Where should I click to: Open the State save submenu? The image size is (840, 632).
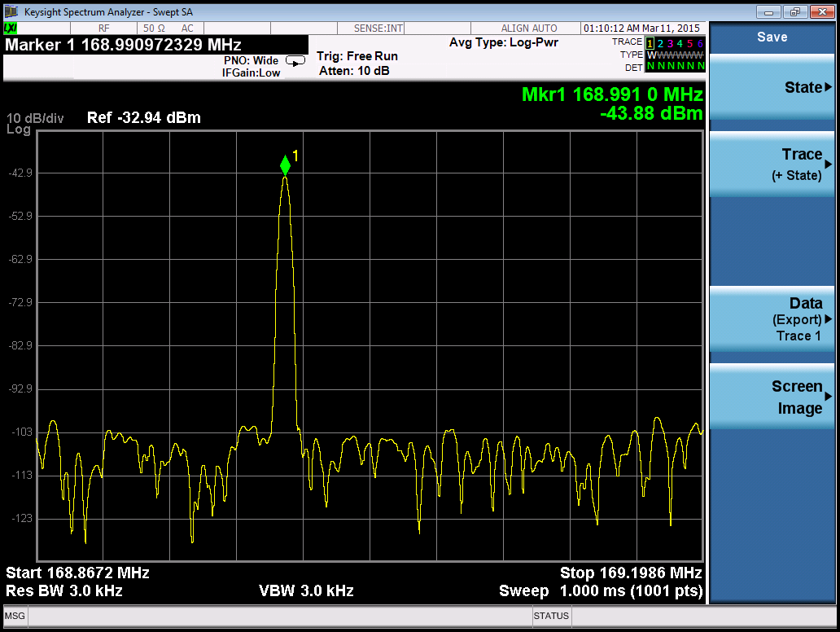(x=772, y=87)
